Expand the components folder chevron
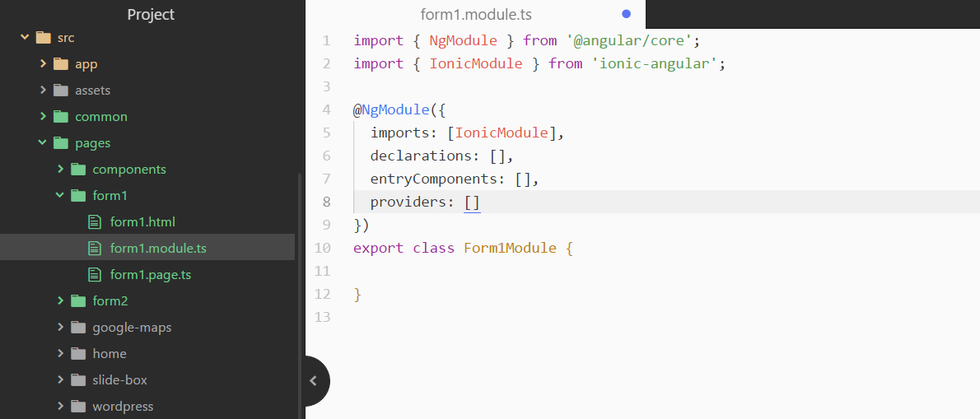Viewport: 980px width, 419px height. tap(60, 170)
